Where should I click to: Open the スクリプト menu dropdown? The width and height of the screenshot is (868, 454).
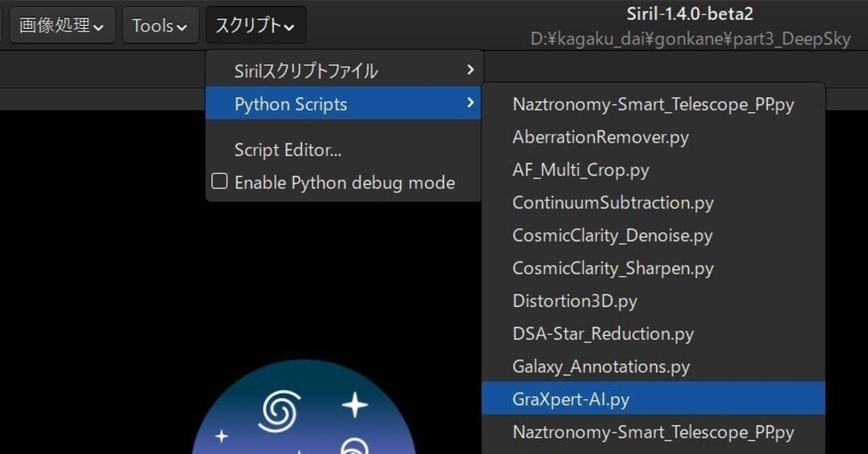255,24
